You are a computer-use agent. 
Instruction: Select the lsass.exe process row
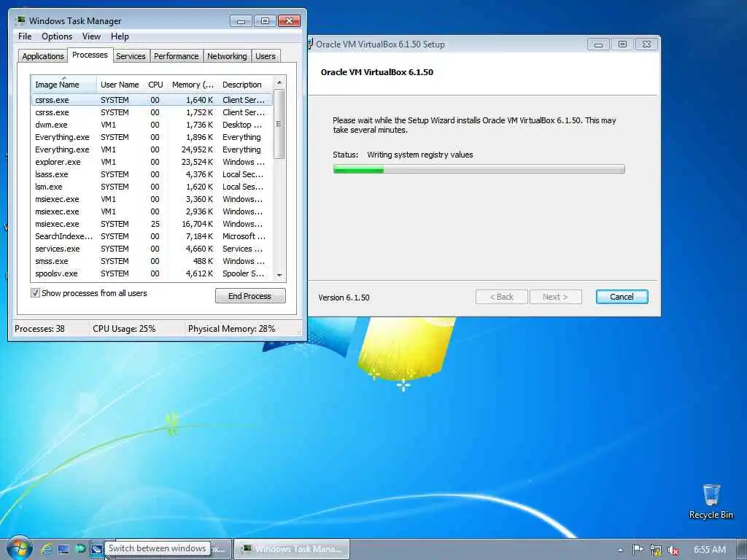point(152,174)
